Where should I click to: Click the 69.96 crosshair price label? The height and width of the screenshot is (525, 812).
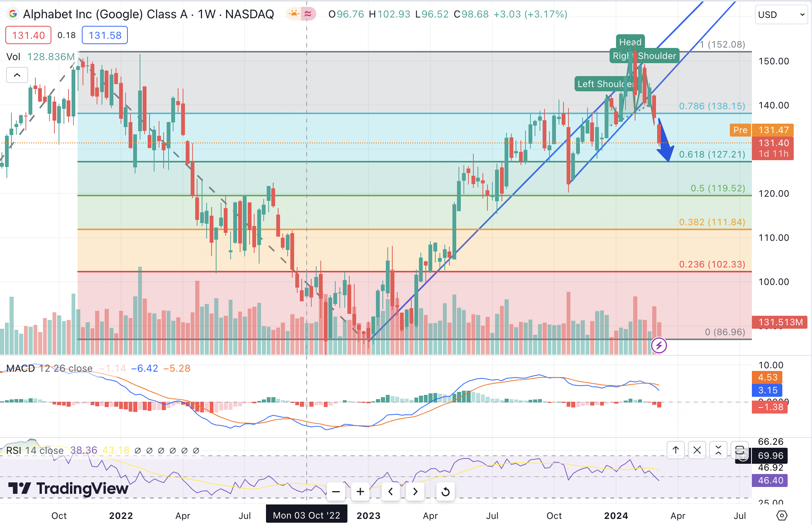[770, 455]
